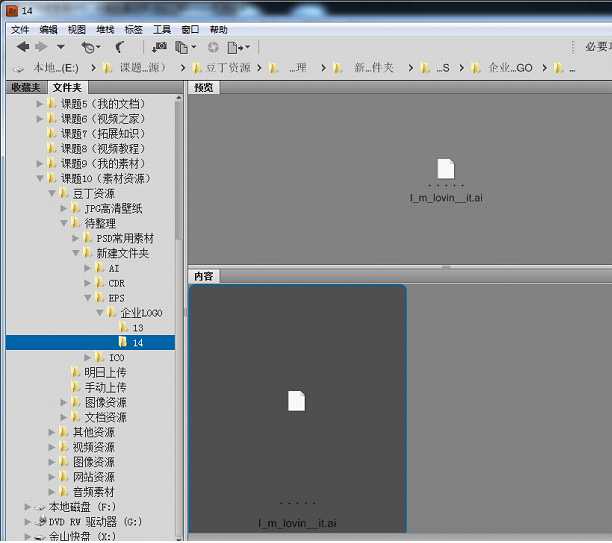Collapse the EPS folder node
This screenshot has height=543, width=612.
[x=88, y=298]
